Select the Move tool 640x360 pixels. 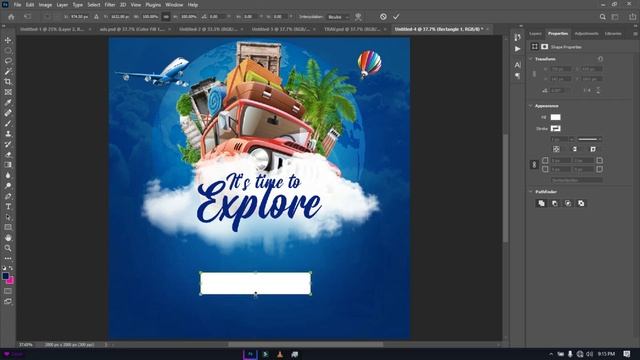click(8, 40)
